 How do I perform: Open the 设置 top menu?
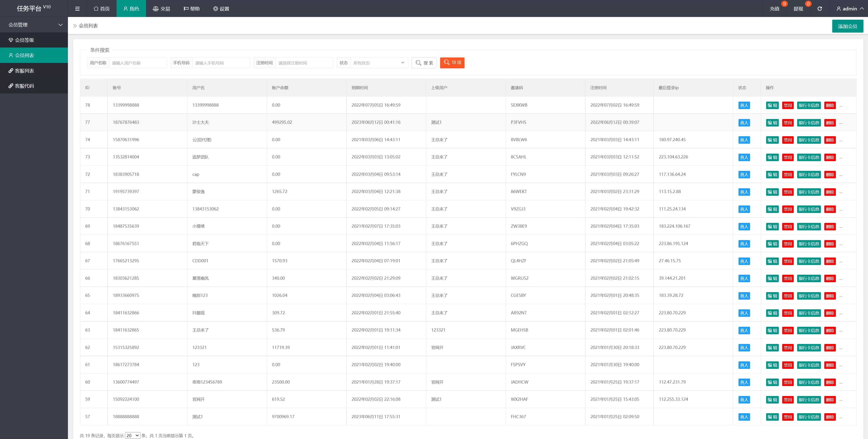(221, 9)
